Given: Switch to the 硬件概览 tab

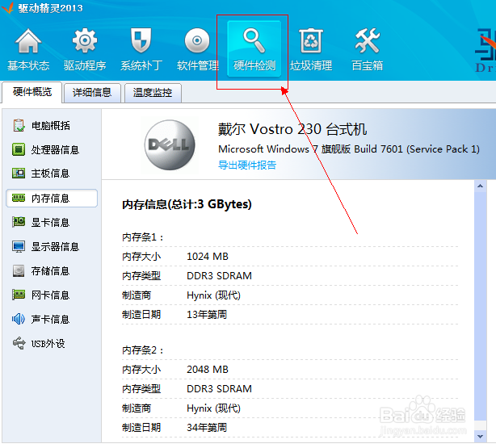Looking at the screenshot, I should (32, 92).
